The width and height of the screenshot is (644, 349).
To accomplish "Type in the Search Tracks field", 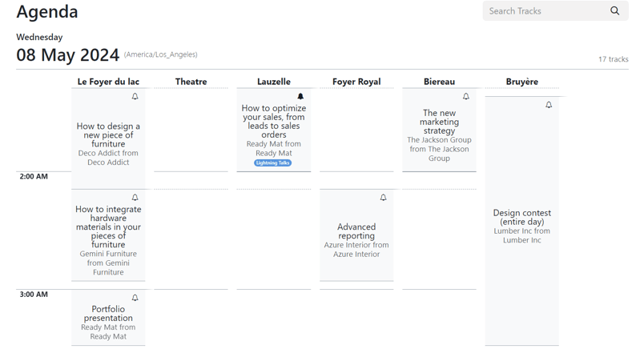I will (545, 11).
